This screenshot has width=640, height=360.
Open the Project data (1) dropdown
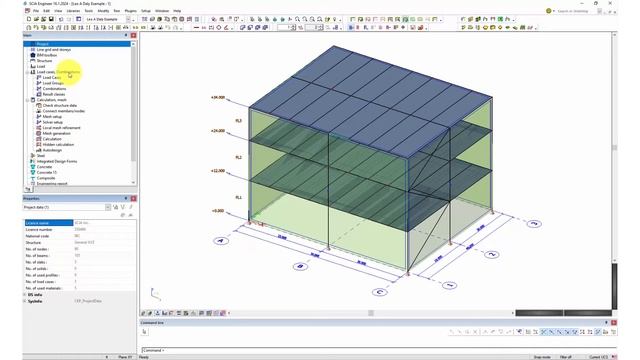tap(108, 207)
